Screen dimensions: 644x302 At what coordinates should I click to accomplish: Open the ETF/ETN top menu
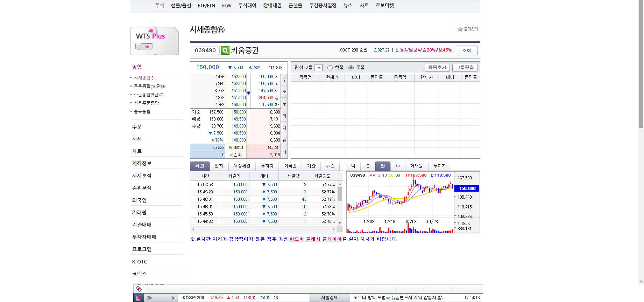click(x=206, y=6)
